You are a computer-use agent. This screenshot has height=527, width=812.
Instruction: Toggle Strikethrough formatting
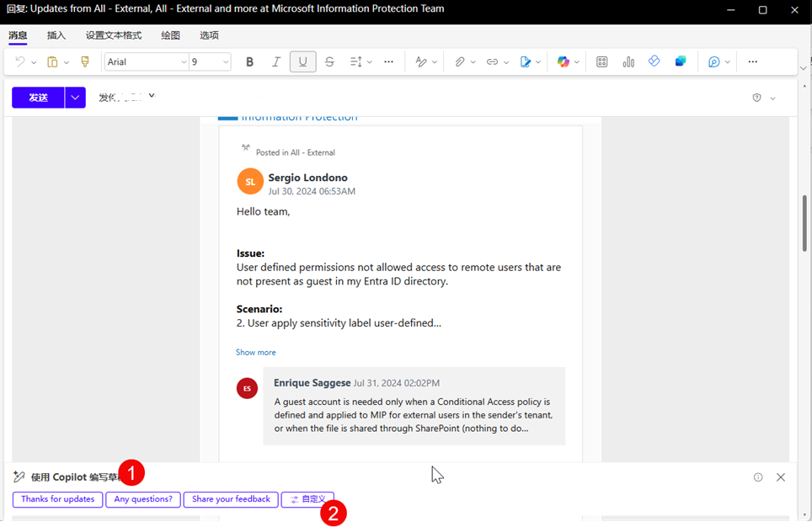click(x=329, y=62)
